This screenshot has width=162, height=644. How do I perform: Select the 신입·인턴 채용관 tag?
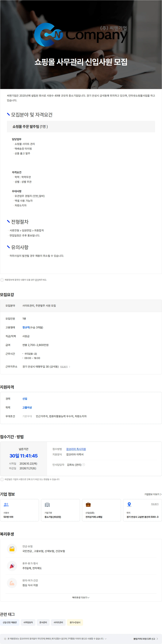10,623
